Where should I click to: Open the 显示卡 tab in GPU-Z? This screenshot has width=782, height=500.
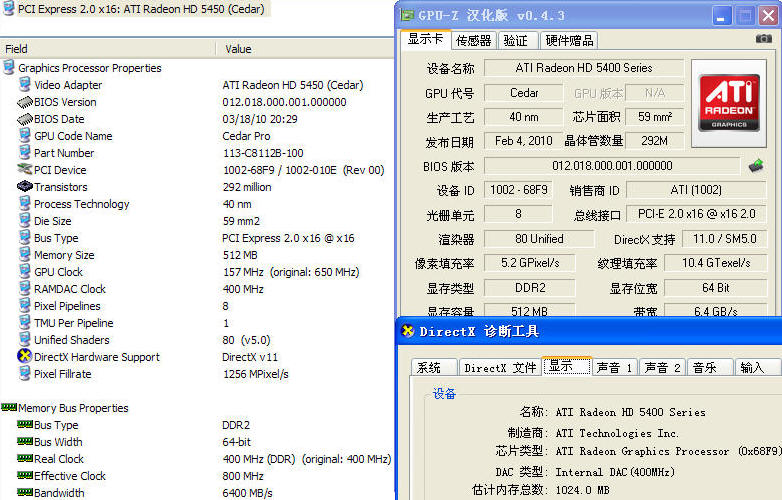tap(425, 39)
